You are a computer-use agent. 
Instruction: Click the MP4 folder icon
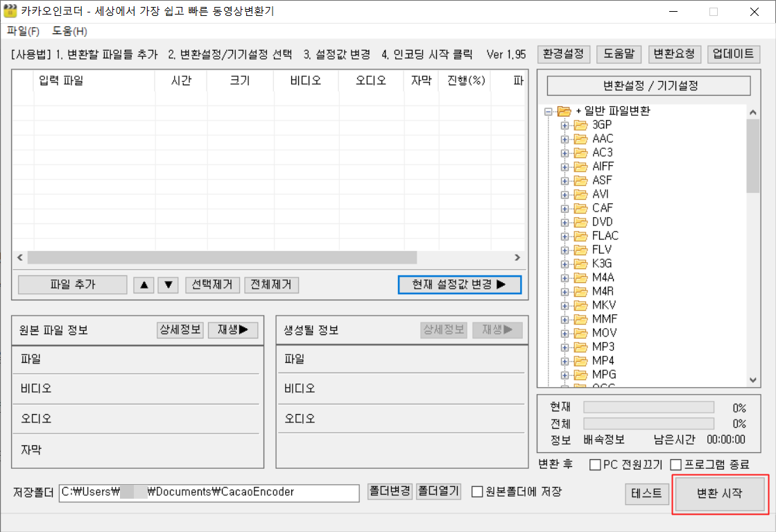(x=580, y=360)
